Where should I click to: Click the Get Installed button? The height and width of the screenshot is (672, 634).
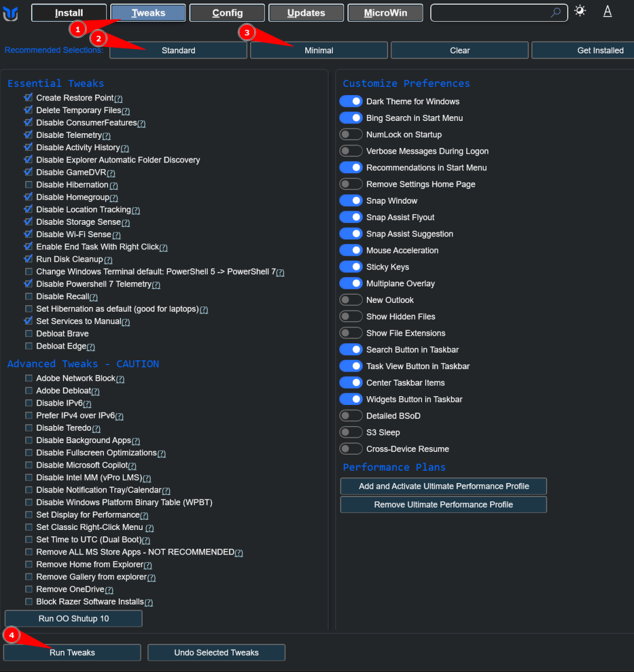(x=583, y=50)
